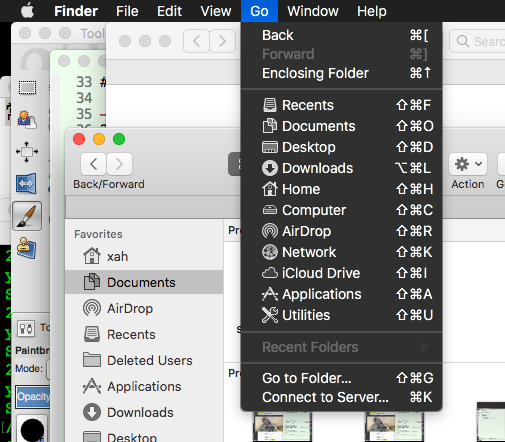Open Recents in Finder sidebar
The image size is (505, 442).
point(144,334)
